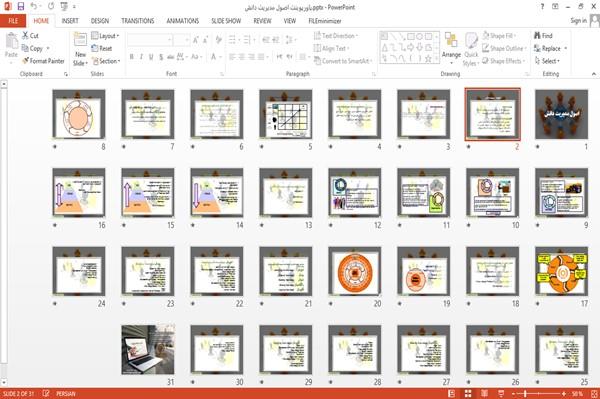The height and width of the screenshot is (399, 600).
Task: Click the zoom slider handle
Action: point(525,393)
